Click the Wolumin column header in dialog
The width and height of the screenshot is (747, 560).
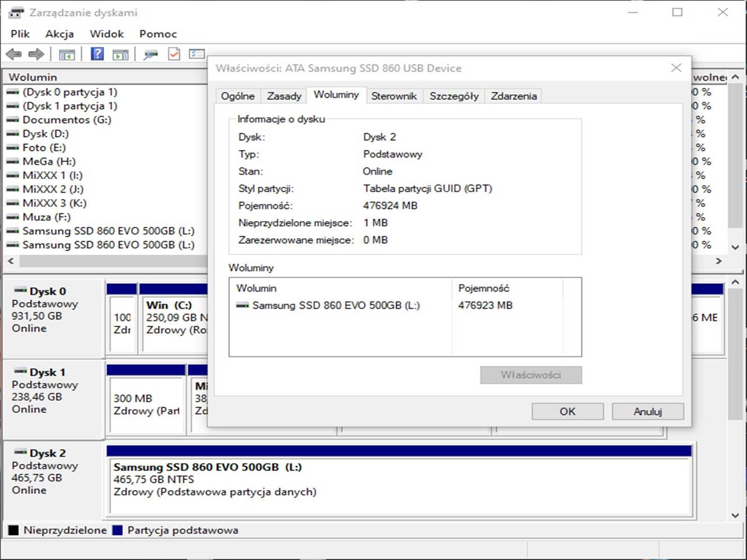point(340,288)
